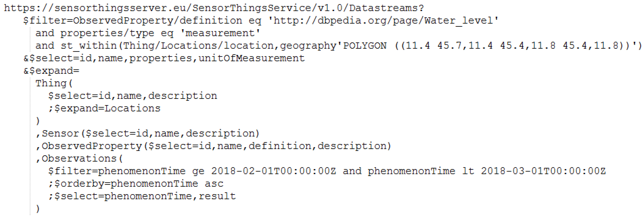Click the Thing( opening line
Image resolution: width=644 pixels, height=218 pixels.
pos(54,83)
